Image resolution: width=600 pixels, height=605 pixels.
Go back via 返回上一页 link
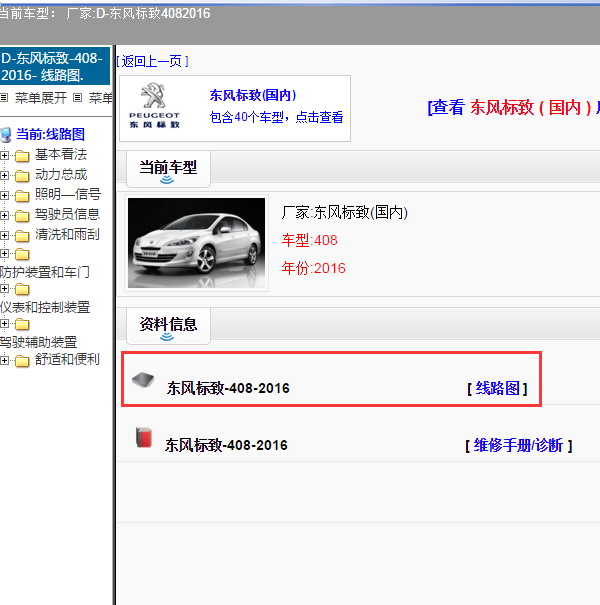[x=152, y=61]
